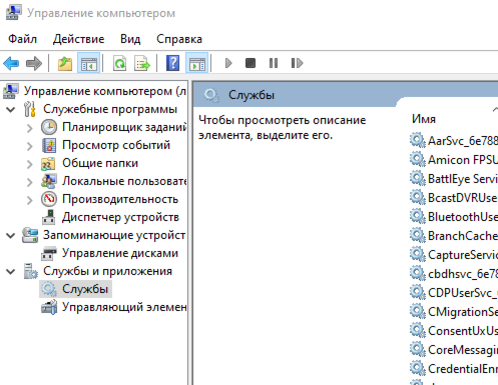Select the ConsentUxUs service row
The width and height of the screenshot is (498, 385).
[453, 331]
